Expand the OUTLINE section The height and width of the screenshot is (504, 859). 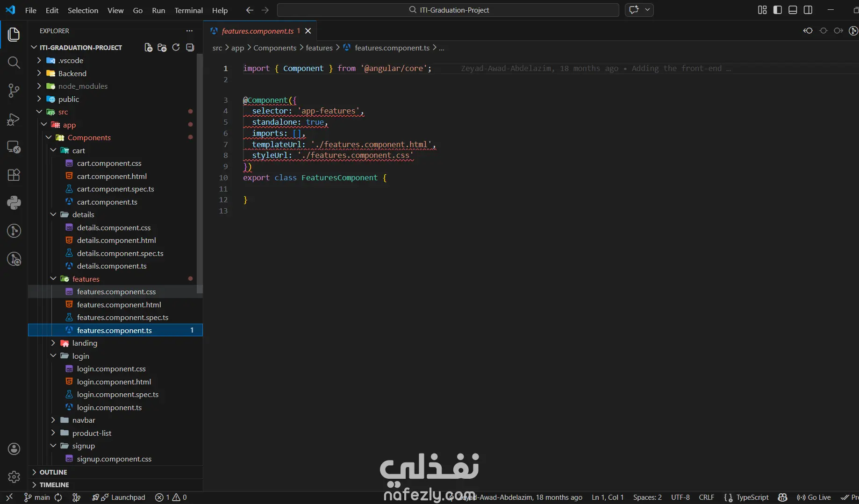pyautogui.click(x=115, y=472)
